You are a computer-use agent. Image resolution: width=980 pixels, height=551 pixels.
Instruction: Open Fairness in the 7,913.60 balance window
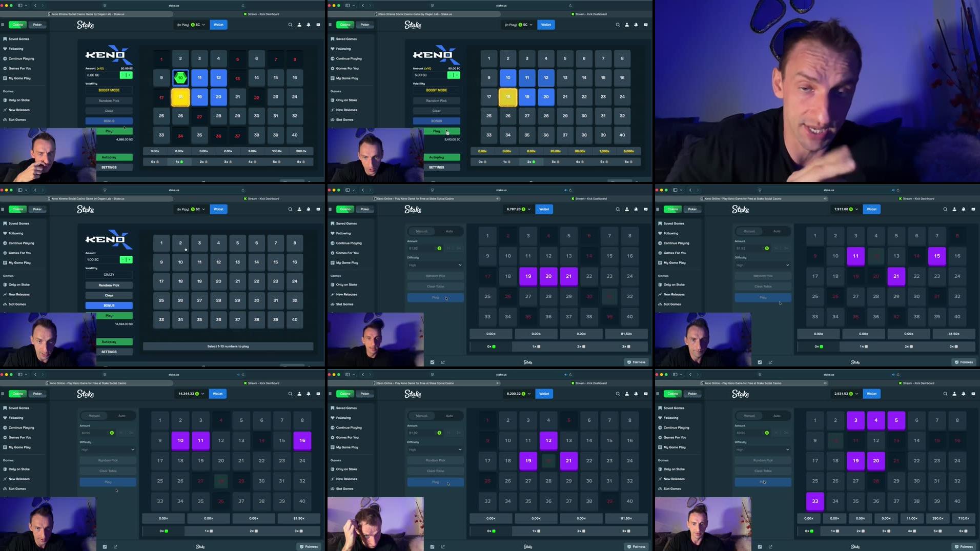click(x=964, y=362)
